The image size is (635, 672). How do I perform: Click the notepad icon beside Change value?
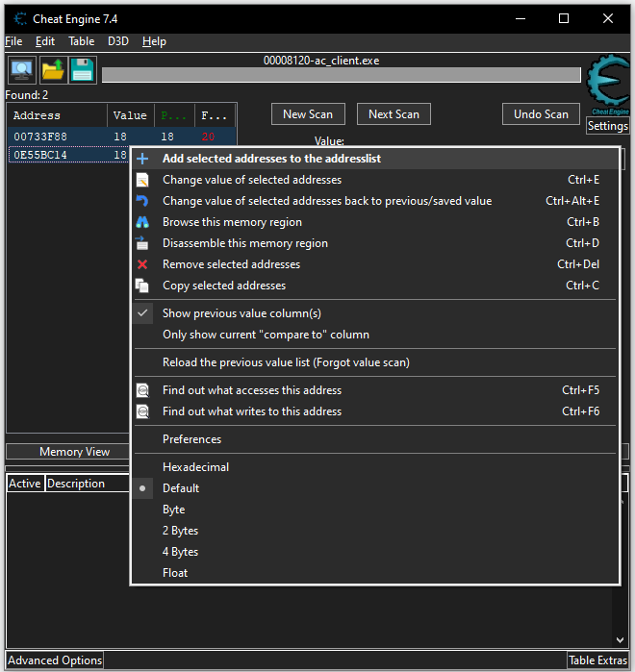click(x=142, y=180)
